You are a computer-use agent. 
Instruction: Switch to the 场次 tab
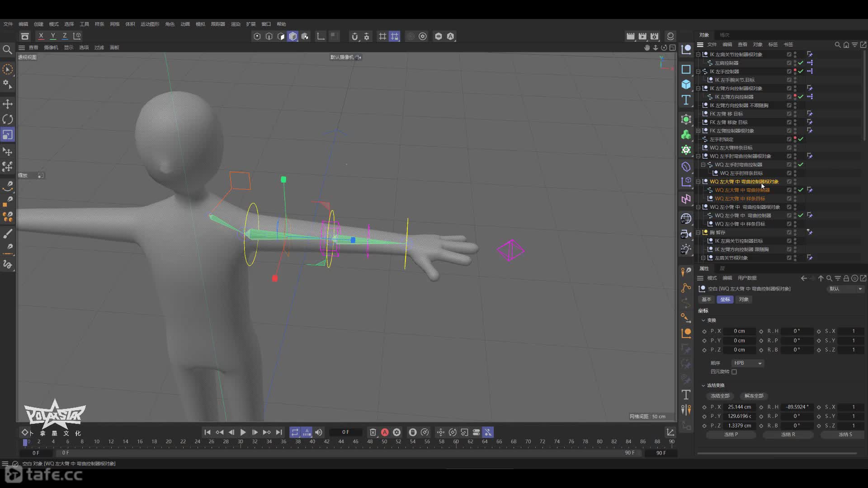725,35
